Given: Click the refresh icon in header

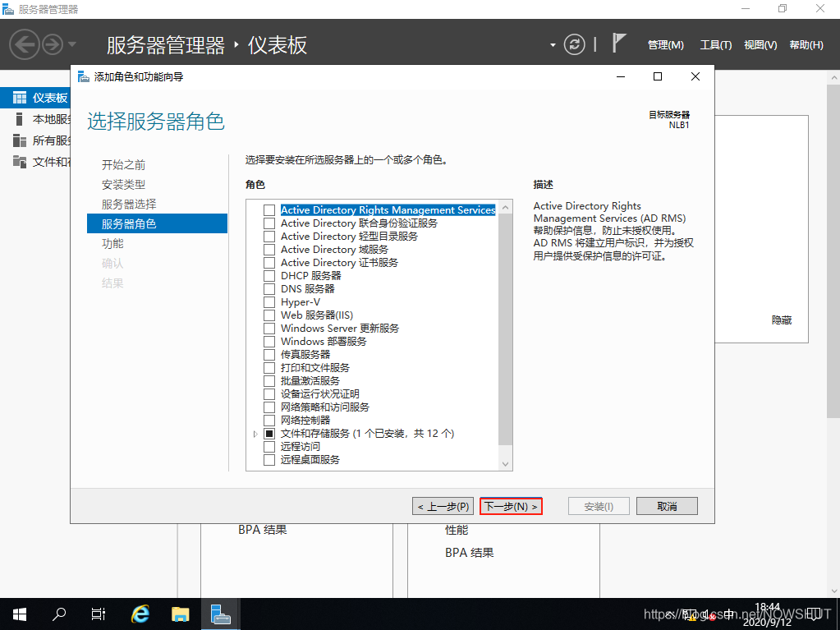Looking at the screenshot, I should [575, 44].
